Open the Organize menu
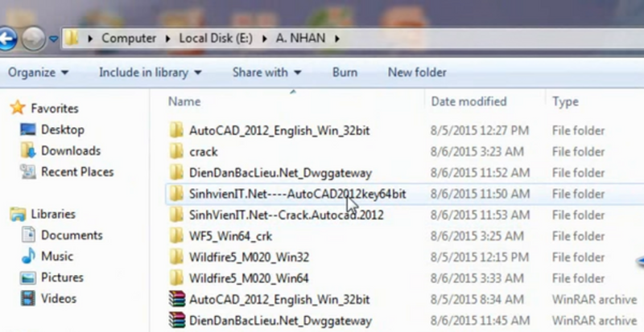This screenshot has height=332, width=644. coord(38,72)
